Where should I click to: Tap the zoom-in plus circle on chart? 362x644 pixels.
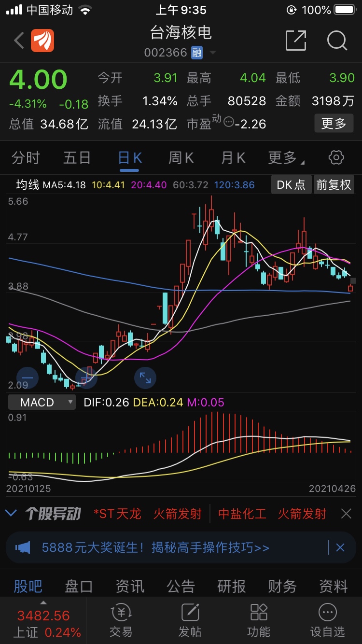tap(86, 378)
